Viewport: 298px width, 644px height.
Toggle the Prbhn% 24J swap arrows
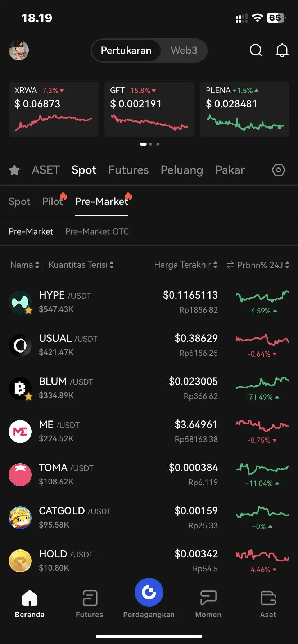pyautogui.click(x=230, y=265)
